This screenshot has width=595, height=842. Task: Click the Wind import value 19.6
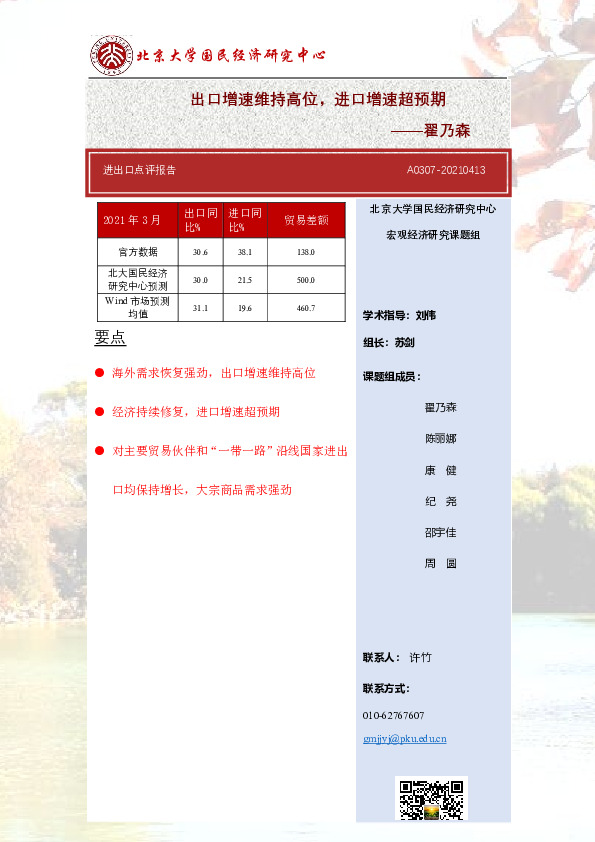pos(245,308)
